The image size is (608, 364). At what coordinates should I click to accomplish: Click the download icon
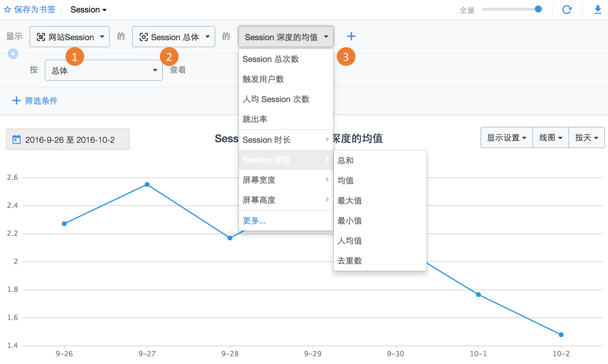click(x=597, y=9)
